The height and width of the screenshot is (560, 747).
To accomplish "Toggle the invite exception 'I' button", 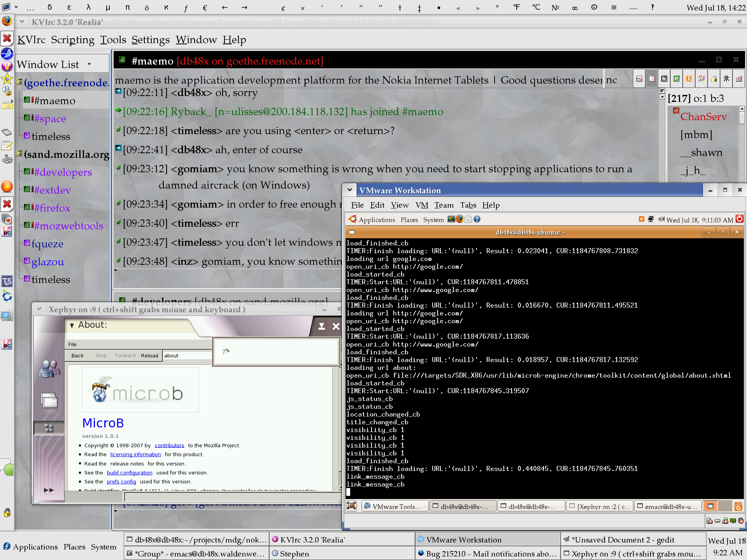I will (689, 79).
